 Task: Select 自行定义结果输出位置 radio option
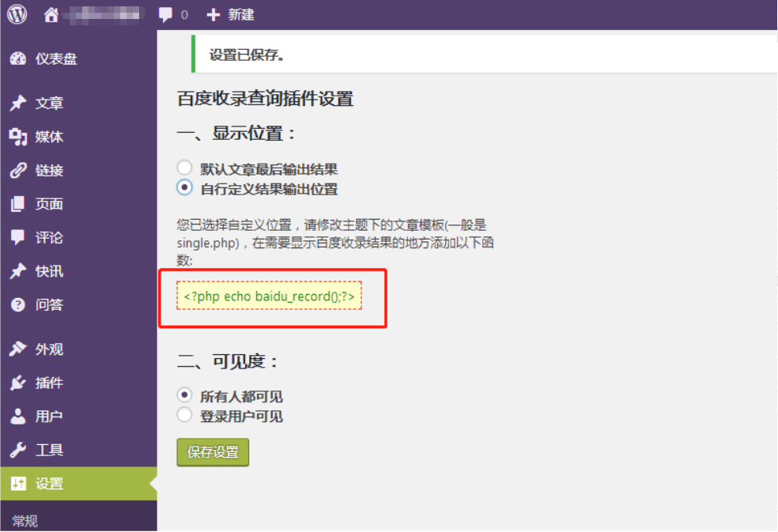click(x=184, y=187)
